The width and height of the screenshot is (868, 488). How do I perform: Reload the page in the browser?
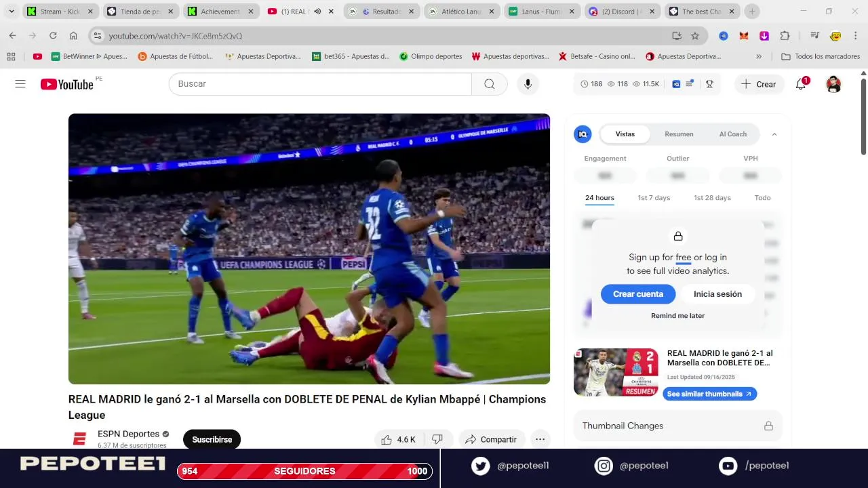coord(53,36)
